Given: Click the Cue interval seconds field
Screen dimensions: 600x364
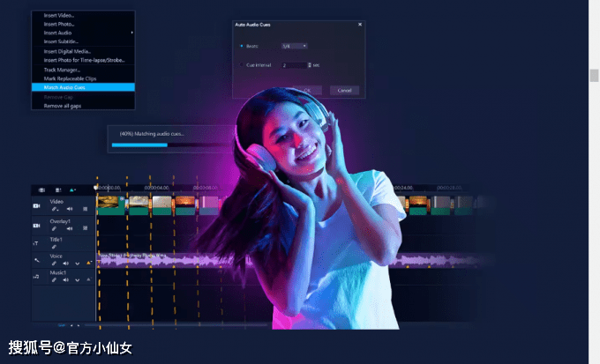Looking at the screenshot, I should (294, 65).
